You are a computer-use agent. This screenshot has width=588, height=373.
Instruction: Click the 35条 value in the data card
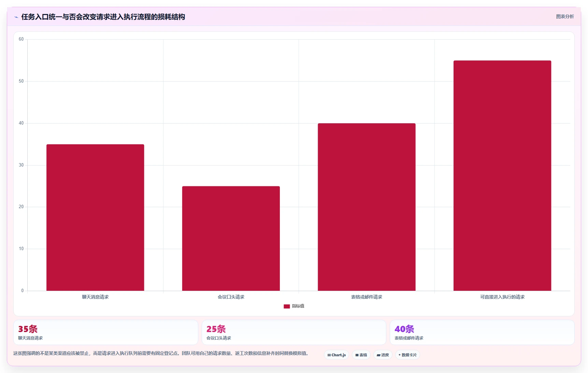(28, 329)
